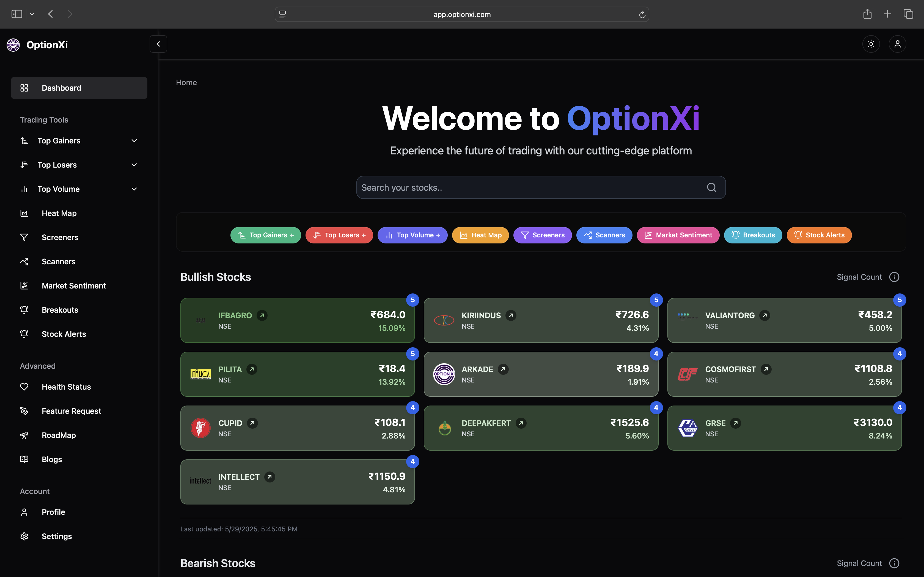The width and height of the screenshot is (924, 577).
Task: Open GRSE stock arrow icon
Action: tap(735, 423)
